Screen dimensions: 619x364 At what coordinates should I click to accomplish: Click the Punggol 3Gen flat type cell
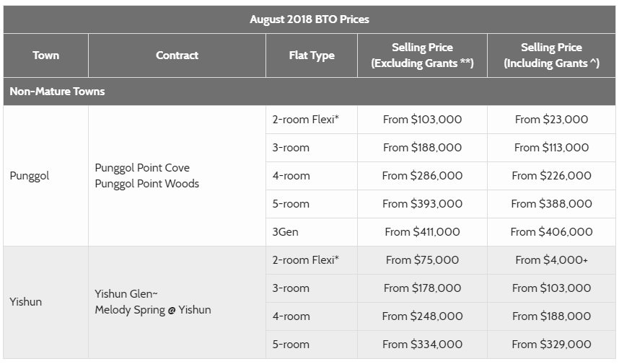(x=285, y=232)
